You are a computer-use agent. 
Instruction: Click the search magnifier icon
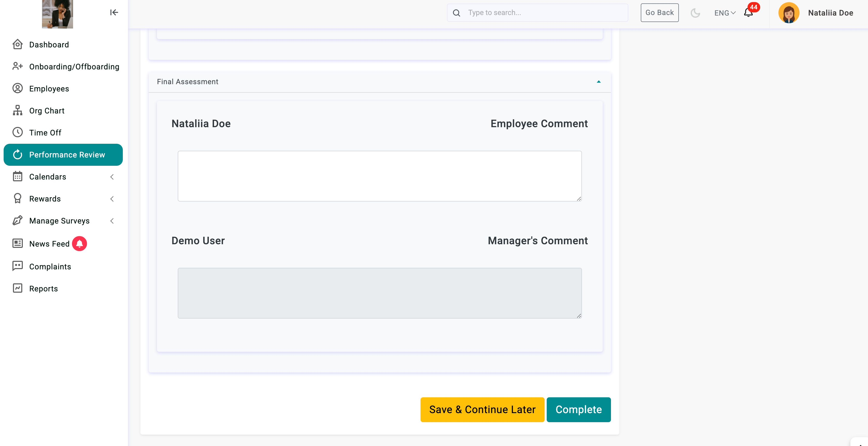coord(457,13)
